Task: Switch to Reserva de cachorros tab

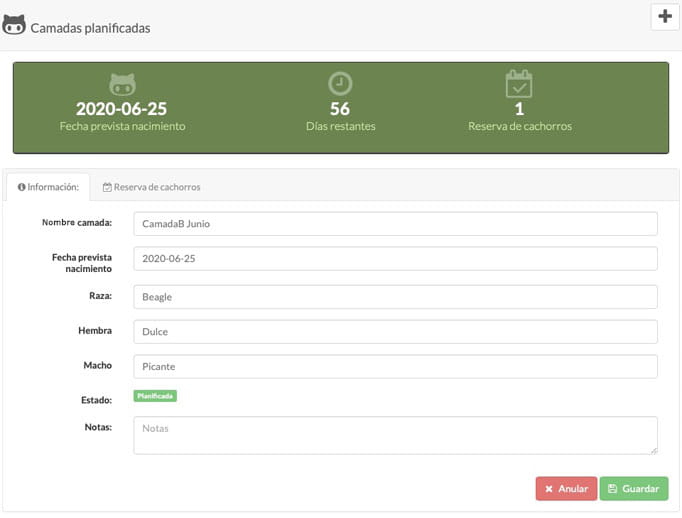Action: [151, 187]
